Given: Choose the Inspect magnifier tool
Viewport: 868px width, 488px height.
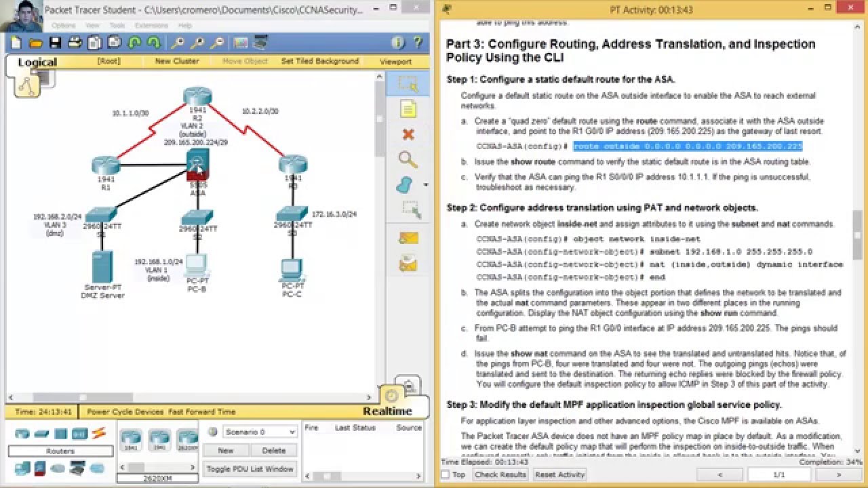Looking at the screenshot, I should tap(408, 160).
